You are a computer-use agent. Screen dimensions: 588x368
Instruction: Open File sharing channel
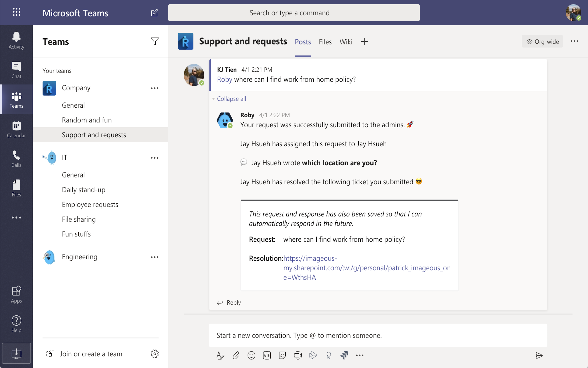100,219
